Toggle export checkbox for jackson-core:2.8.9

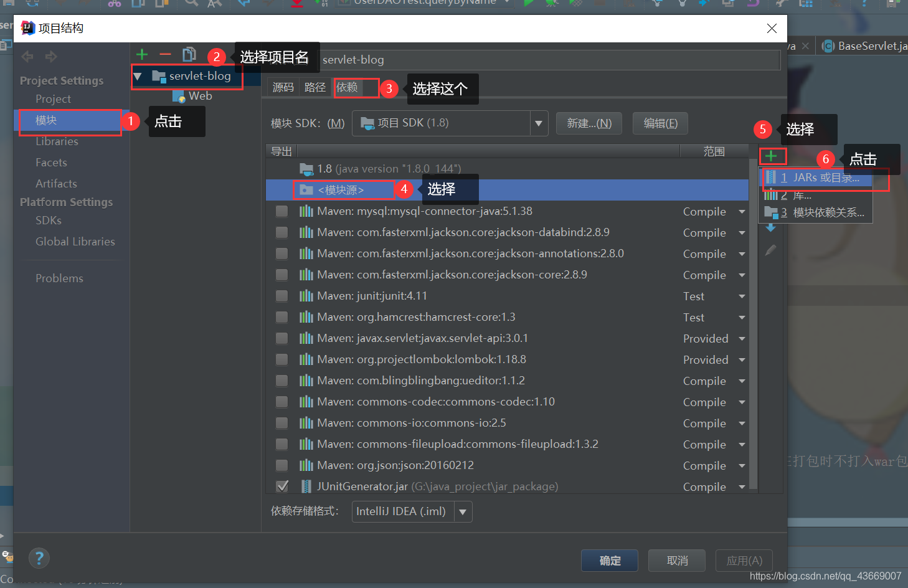[282, 275]
